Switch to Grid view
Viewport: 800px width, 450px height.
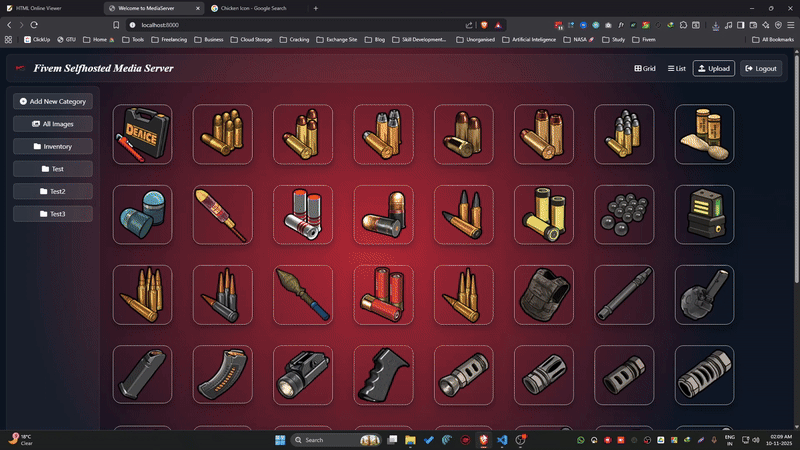pos(645,68)
